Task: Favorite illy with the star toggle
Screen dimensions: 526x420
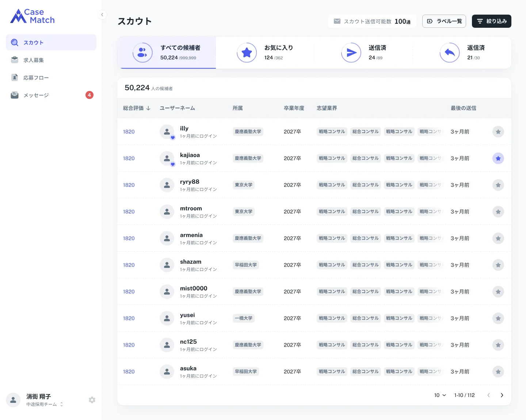Action: pos(498,131)
